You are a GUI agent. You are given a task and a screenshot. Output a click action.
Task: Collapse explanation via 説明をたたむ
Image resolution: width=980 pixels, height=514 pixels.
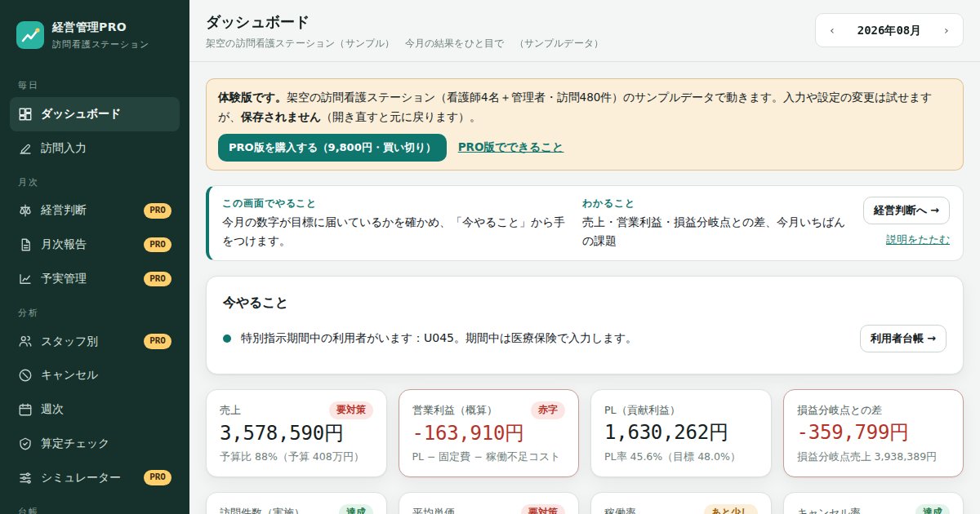tap(918, 240)
